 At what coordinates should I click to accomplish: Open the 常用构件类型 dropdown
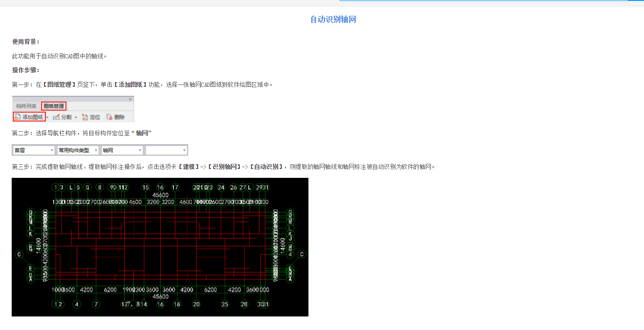pyautogui.click(x=78, y=150)
